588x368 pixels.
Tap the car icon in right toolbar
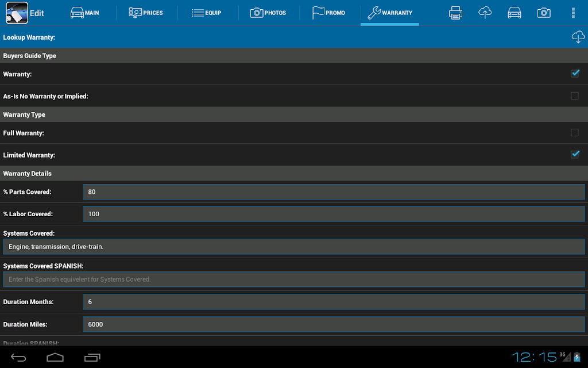(x=514, y=13)
